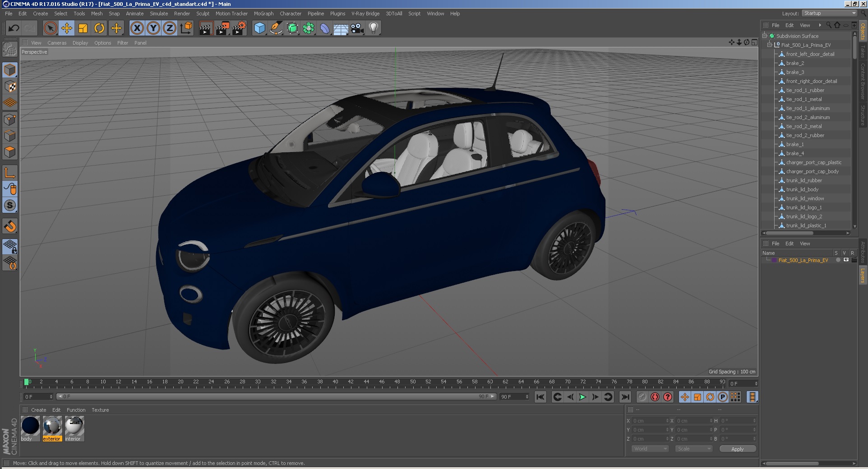
Task: Select the body material swatch
Action: pos(31,425)
